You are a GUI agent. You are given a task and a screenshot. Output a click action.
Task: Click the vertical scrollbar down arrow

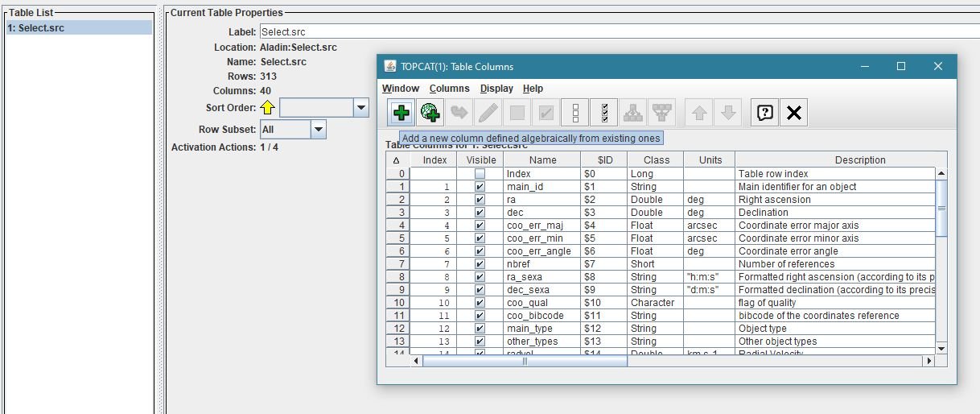(941, 348)
